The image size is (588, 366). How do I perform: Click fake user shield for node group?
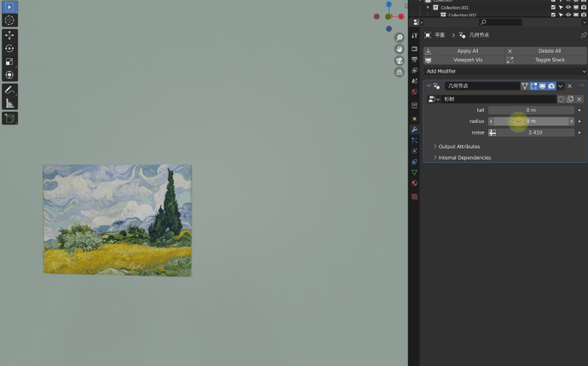[561, 99]
